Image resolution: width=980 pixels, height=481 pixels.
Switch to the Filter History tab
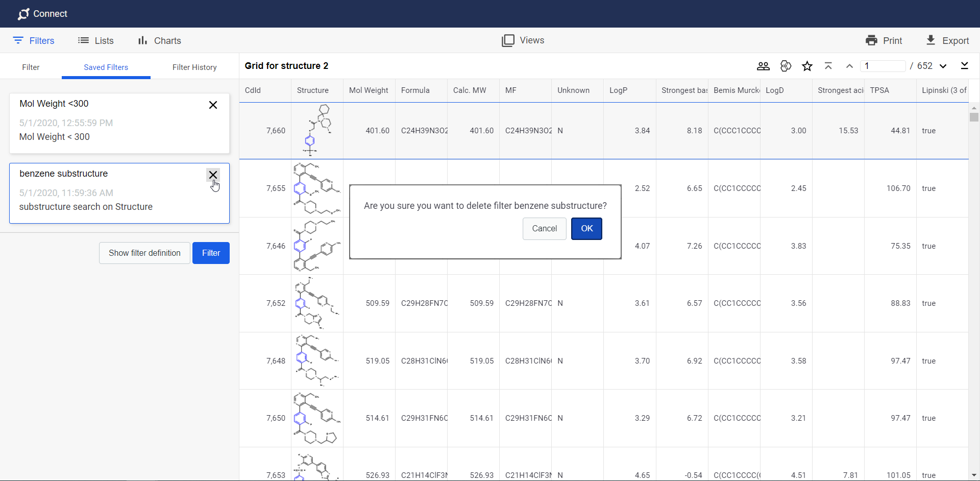(x=194, y=67)
